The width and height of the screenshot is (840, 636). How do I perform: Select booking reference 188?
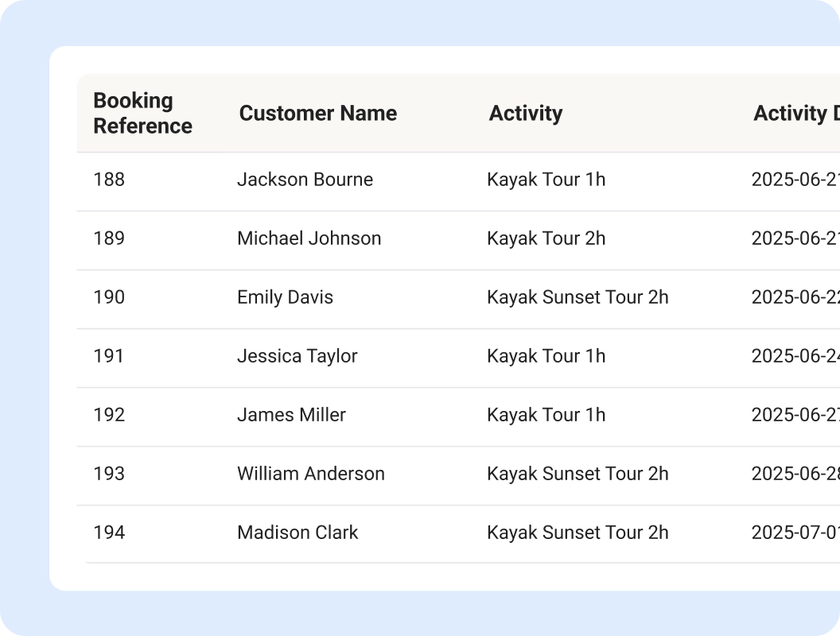[109, 180]
